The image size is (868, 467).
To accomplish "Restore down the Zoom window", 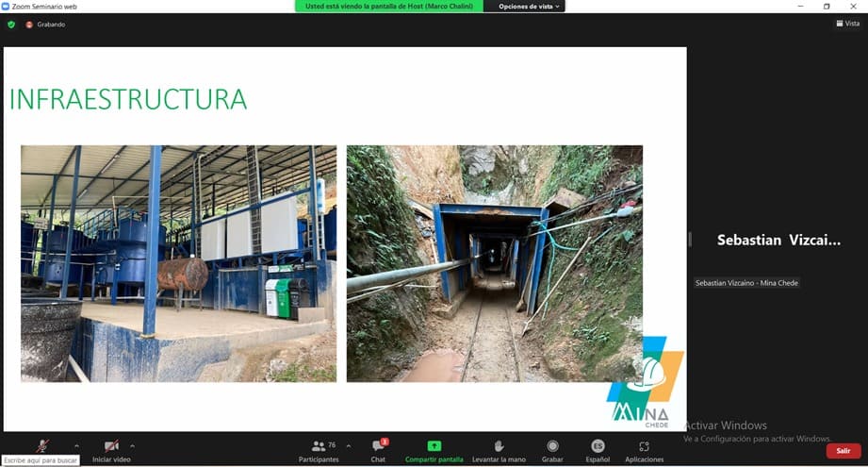I will (827, 6).
